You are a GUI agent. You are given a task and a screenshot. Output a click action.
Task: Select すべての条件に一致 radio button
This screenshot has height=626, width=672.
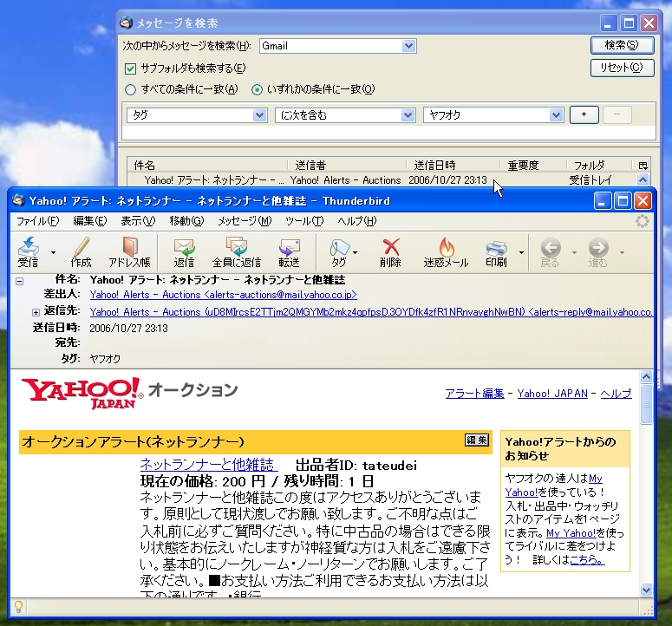(x=130, y=89)
